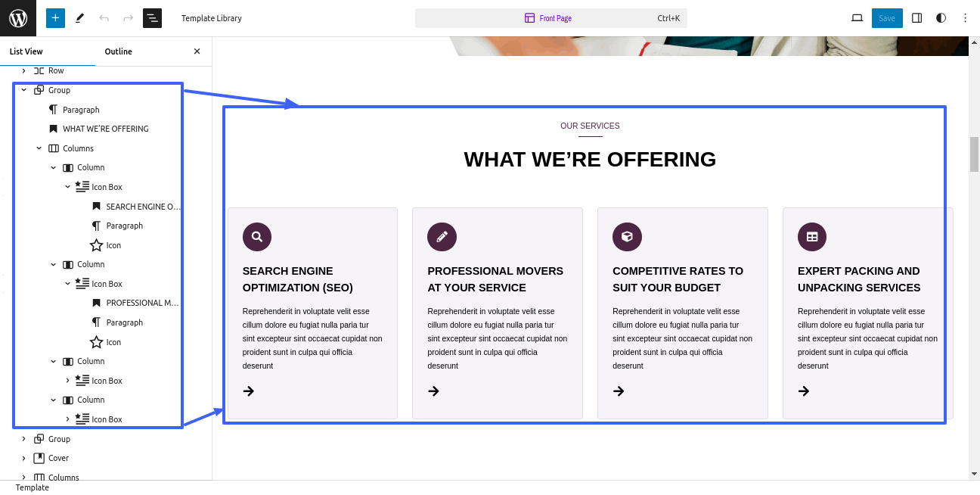This screenshot has height=495, width=980.
Task: Switch to the Outline tab
Action: pos(118,51)
